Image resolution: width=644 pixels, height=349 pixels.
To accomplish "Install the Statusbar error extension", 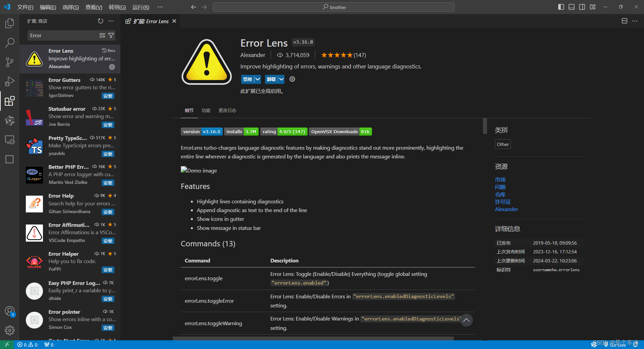I will tap(108, 125).
